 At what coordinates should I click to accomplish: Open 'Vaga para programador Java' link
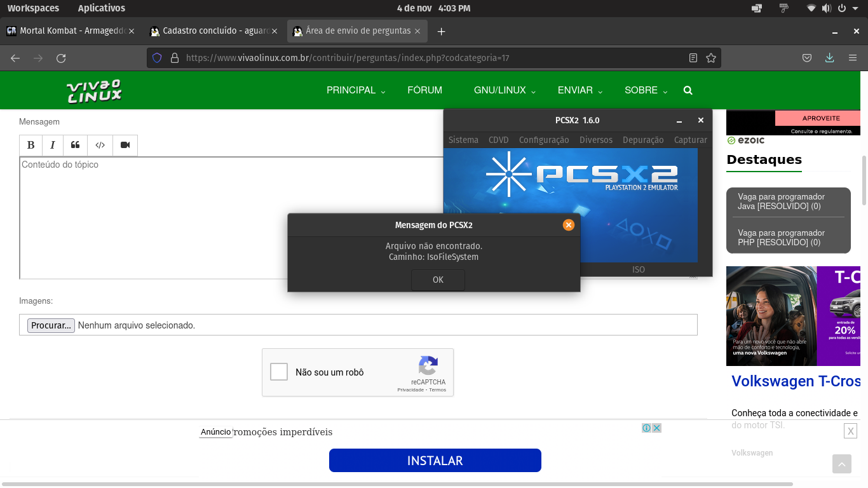click(781, 201)
